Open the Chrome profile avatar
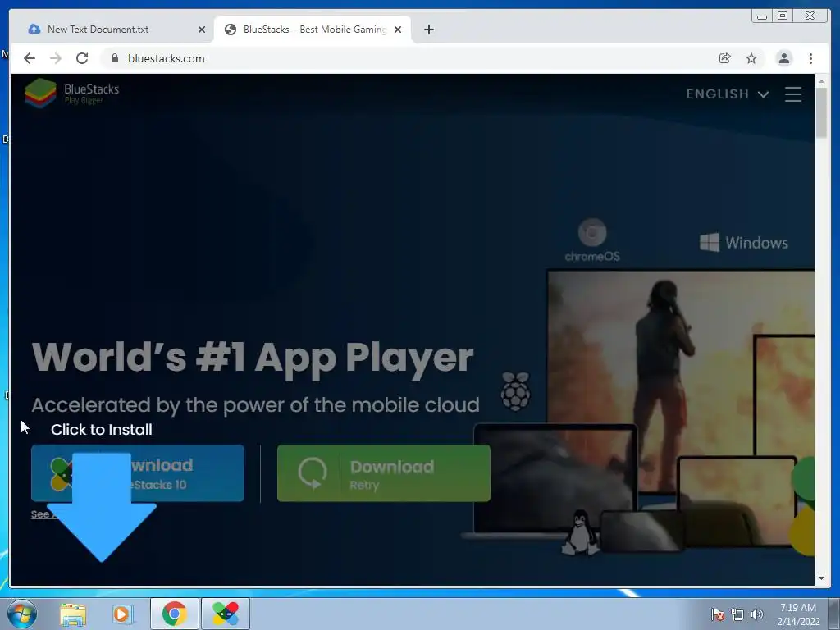 click(783, 58)
